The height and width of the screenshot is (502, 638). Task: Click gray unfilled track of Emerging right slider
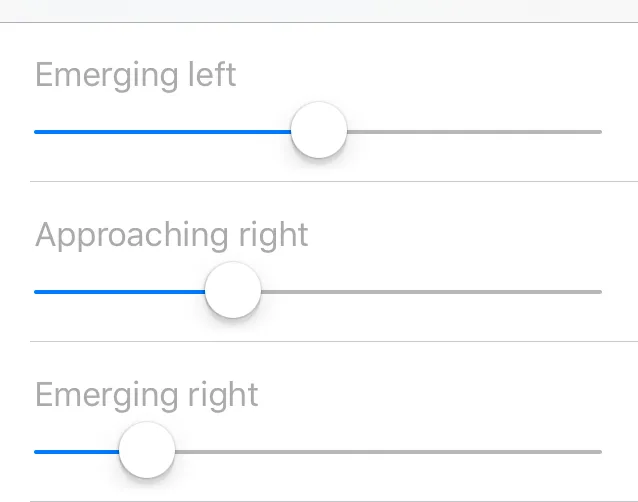[x=390, y=451]
